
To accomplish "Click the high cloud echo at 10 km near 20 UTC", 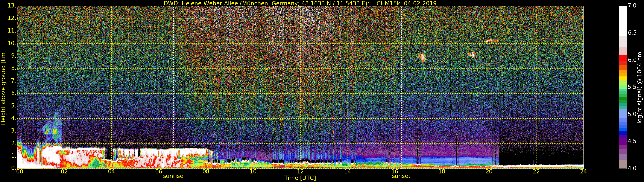I will click(x=491, y=41).
